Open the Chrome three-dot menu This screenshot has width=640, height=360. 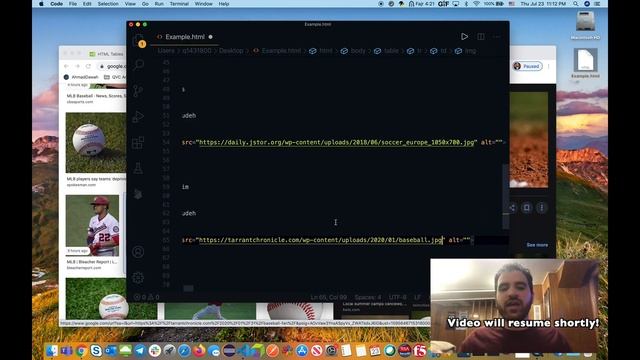[549, 66]
